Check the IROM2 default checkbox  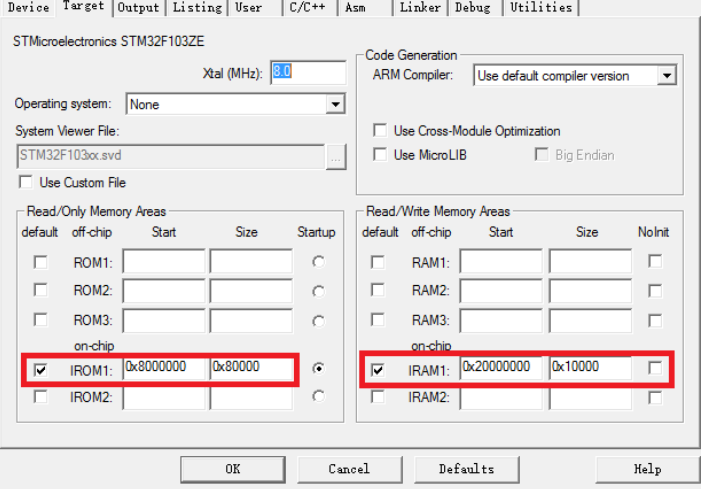point(41,396)
